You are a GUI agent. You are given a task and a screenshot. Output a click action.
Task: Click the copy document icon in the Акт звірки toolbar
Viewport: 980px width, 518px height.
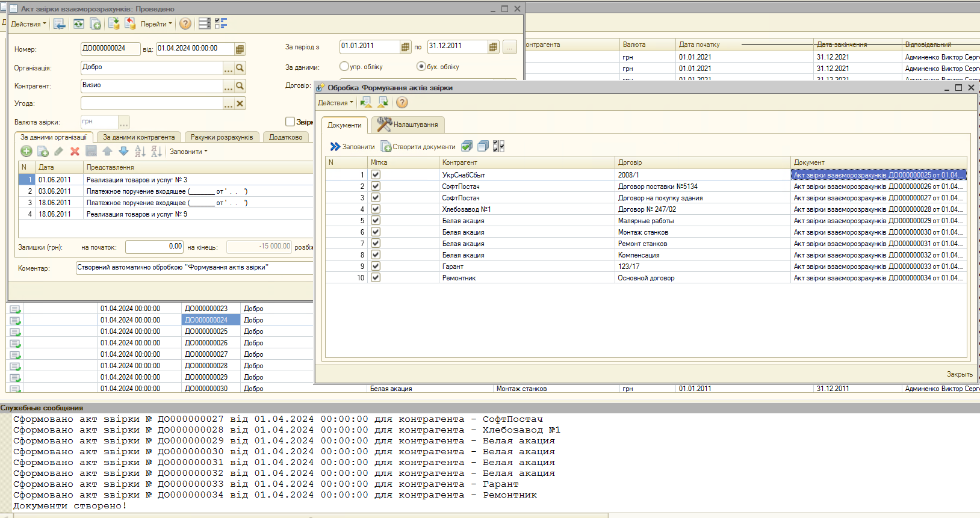point(95,23)
